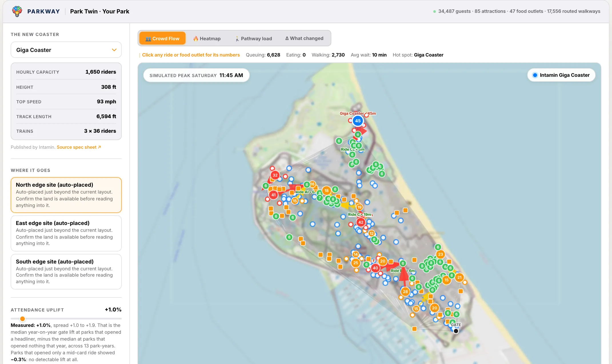
Task: Click the red 40 ride marker
Action: pyautogui.click(x=375, y=268)
